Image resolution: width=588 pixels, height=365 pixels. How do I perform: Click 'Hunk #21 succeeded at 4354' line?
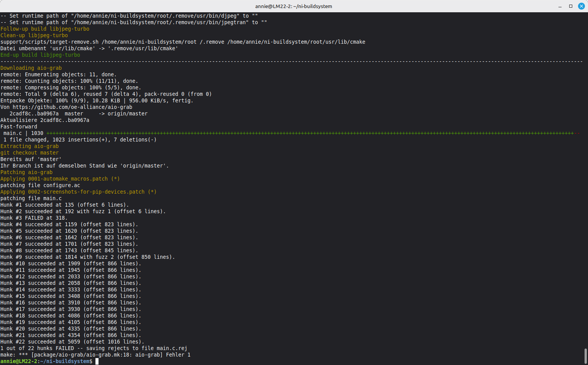(71, 335)
